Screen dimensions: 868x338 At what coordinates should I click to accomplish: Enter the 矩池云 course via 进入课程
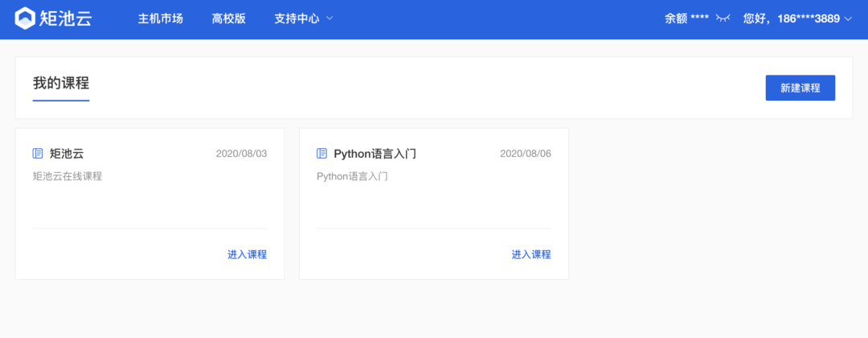point(247,254)
